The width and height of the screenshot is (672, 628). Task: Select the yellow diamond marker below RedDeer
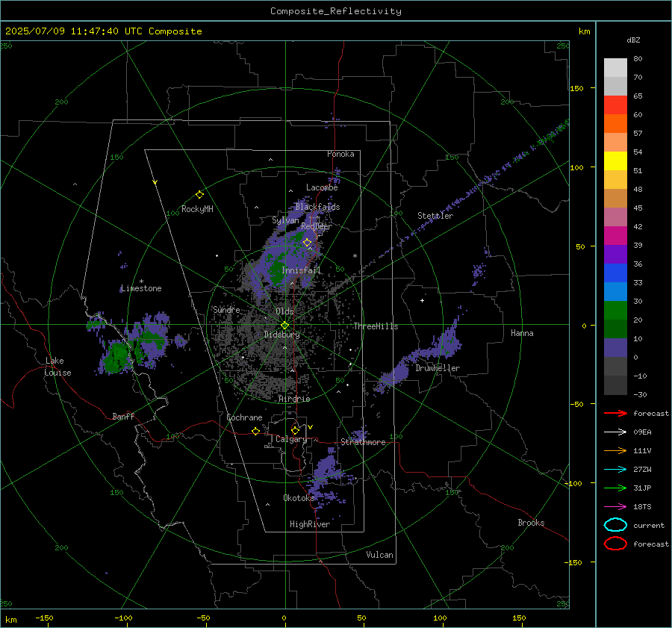[308, 243]
